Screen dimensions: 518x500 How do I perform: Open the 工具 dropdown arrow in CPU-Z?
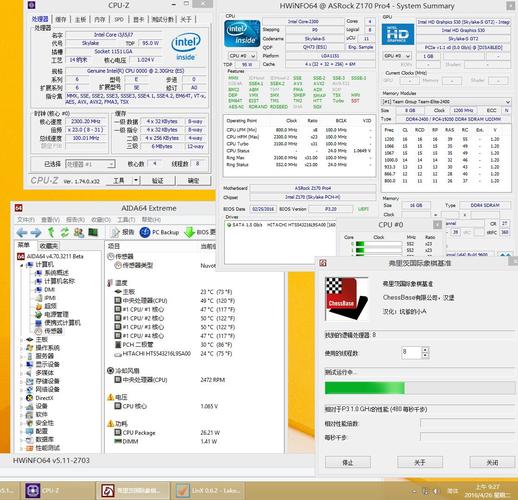pyautogui.click(x=136, y=180)
